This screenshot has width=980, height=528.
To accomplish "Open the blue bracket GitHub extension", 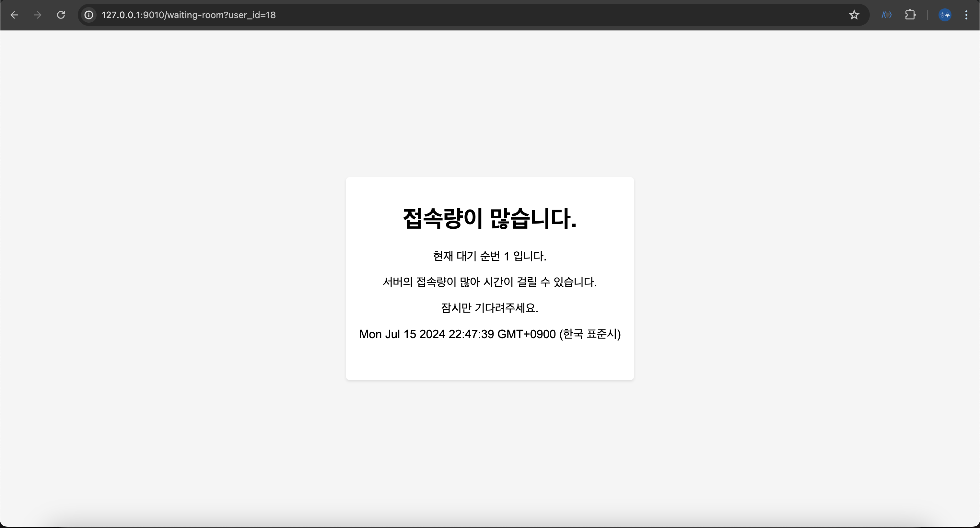I will coord(886,15).
